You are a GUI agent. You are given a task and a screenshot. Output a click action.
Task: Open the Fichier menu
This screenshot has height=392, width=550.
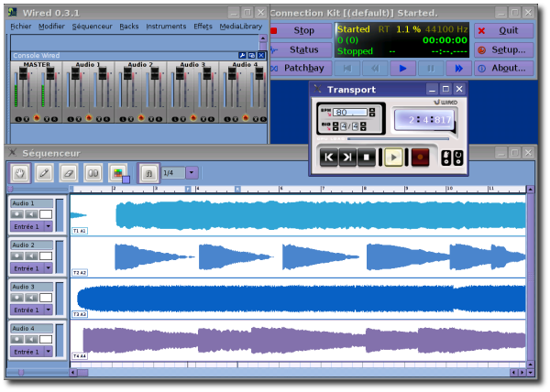pos(21,27)
